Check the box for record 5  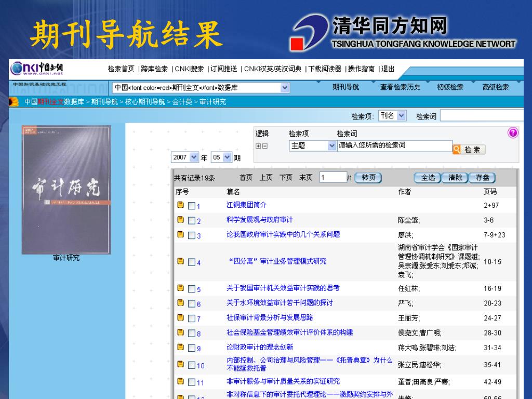point(192,289)
